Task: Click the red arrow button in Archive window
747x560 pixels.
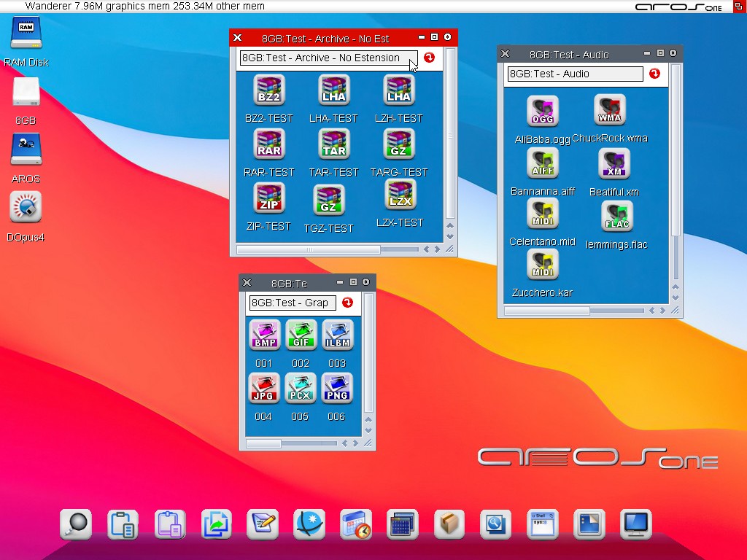Action: pyautogui.click(x=429, y=58)
